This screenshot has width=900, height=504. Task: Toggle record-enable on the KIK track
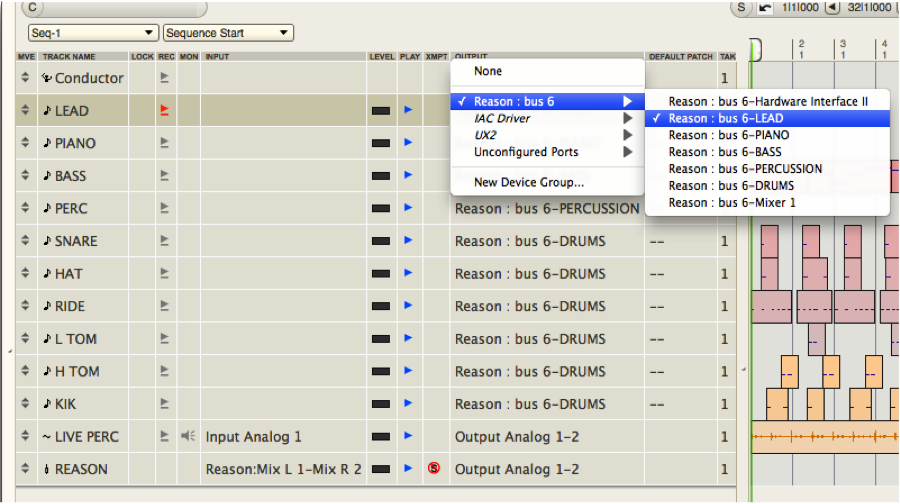click(x=165, y=404)
